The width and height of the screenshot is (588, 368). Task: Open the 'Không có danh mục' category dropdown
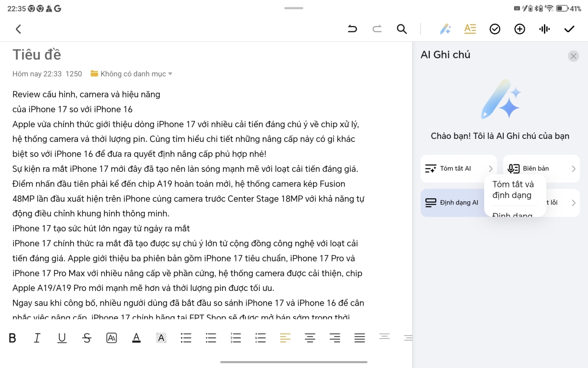(131, 74)
